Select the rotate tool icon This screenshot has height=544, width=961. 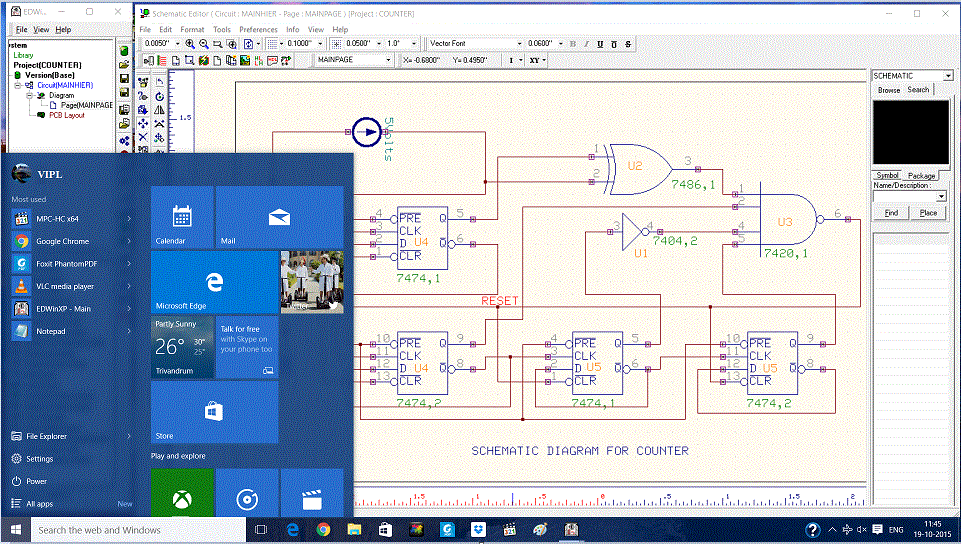coord(159,97)
